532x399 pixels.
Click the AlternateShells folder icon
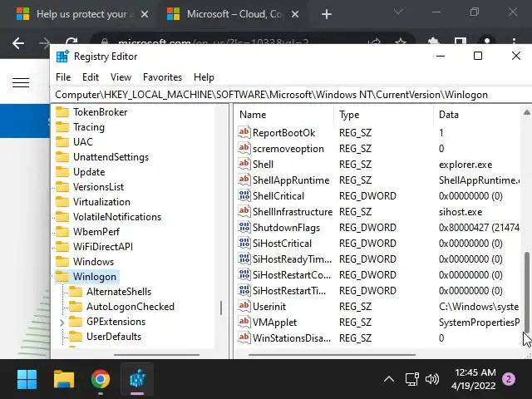tap(76, 292)
